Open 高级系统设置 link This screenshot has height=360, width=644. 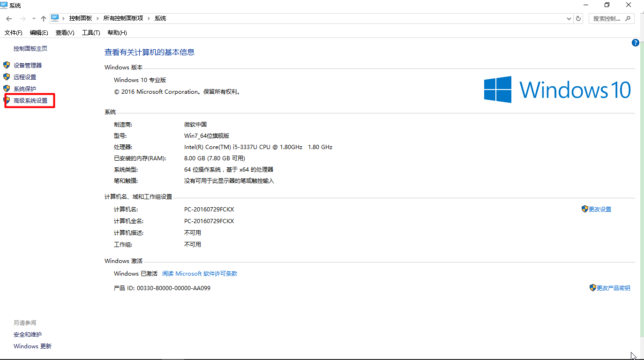[30, 101]
